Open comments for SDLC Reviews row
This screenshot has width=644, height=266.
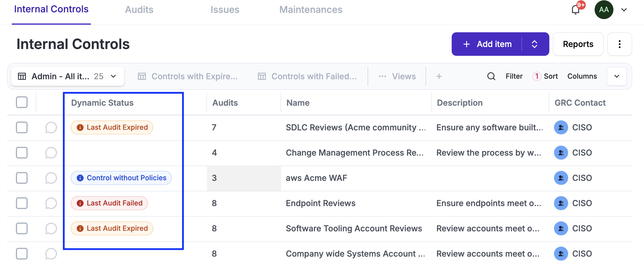coord(51,128)
